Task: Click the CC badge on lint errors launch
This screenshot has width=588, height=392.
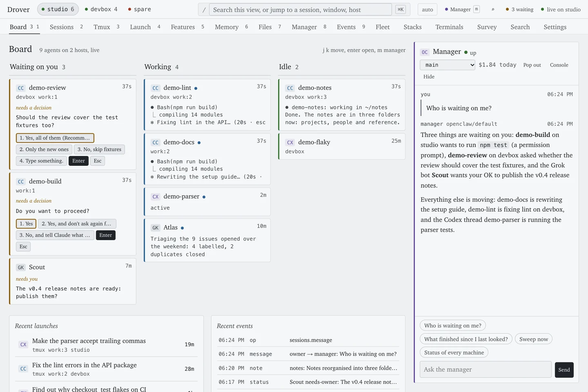Action: [x=23, y=369]
